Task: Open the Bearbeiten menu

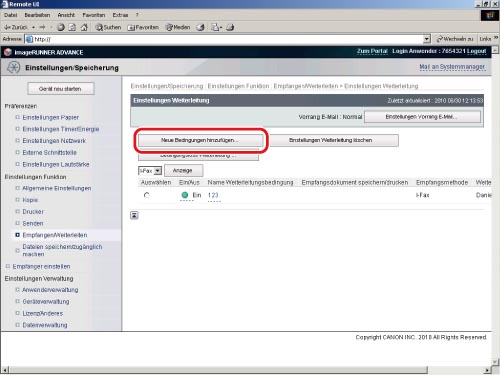Action: pyautogui.click(x=37, y=15)
